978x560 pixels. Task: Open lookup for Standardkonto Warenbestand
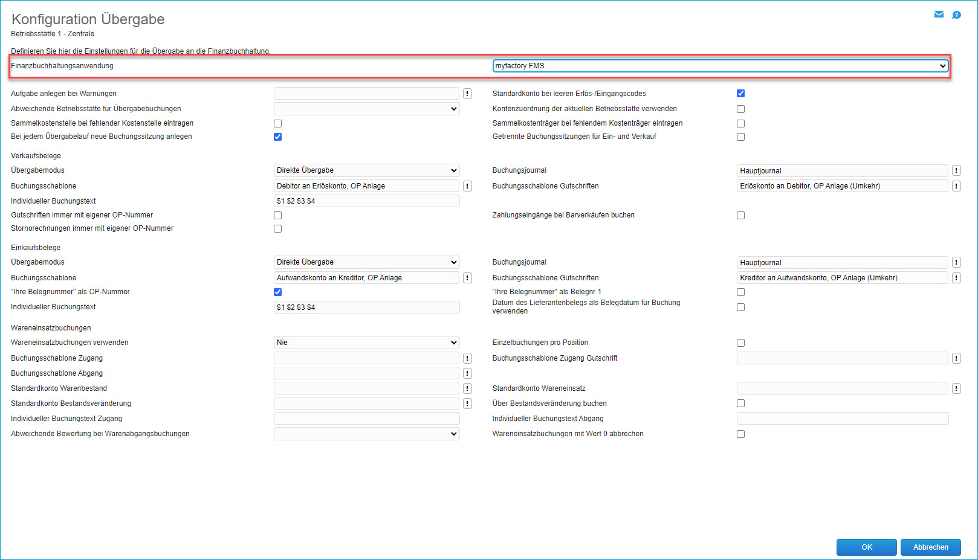467,388
